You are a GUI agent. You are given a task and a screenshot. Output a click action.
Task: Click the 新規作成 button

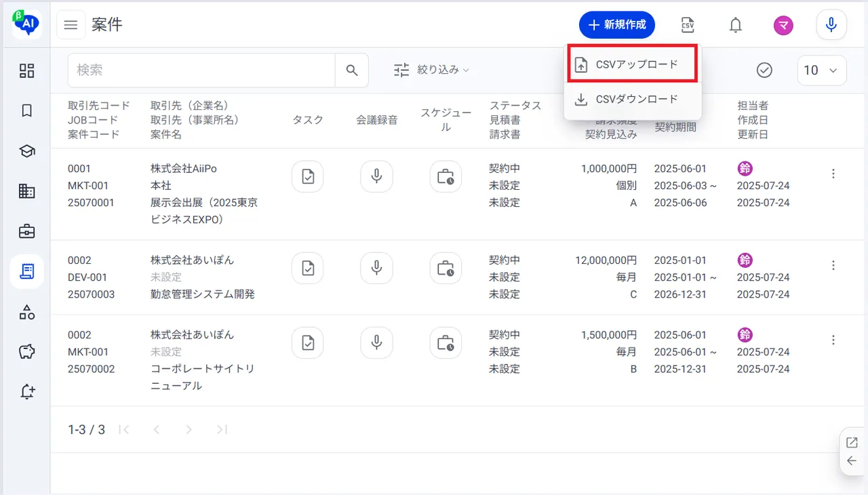tap(617, 25)
